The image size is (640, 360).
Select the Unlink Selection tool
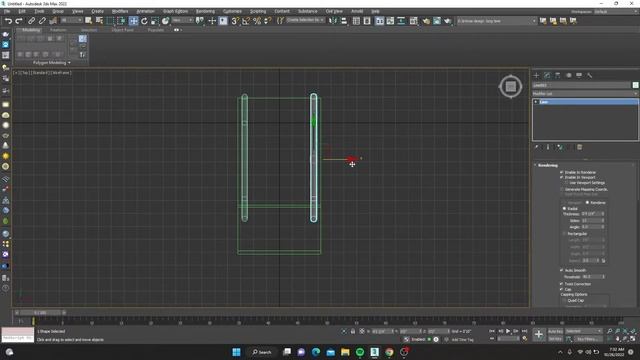[x=42, y=21]
